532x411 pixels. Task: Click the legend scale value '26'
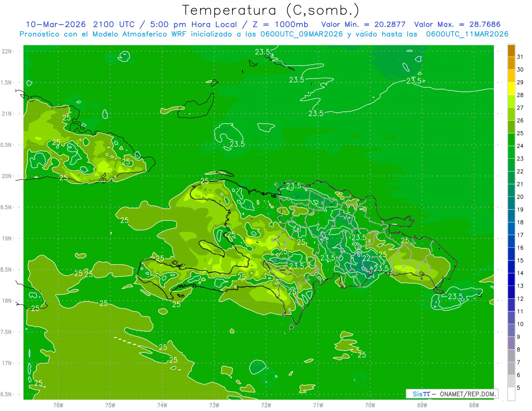click(520, 120)
